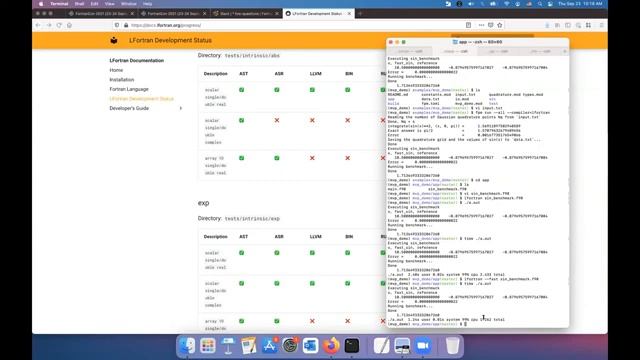Launch Pages from the Dock
This screenshot has width=640, height=360.
(249, 346)
